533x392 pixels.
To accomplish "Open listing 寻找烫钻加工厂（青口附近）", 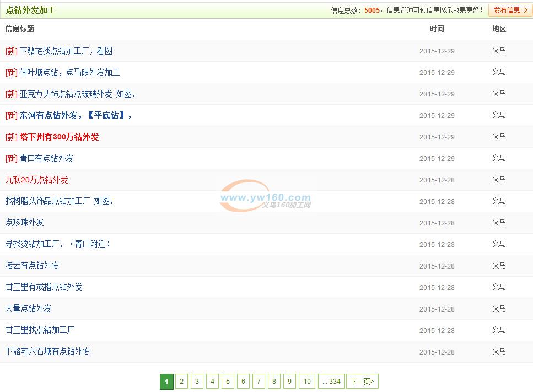I will coord(58,244).
